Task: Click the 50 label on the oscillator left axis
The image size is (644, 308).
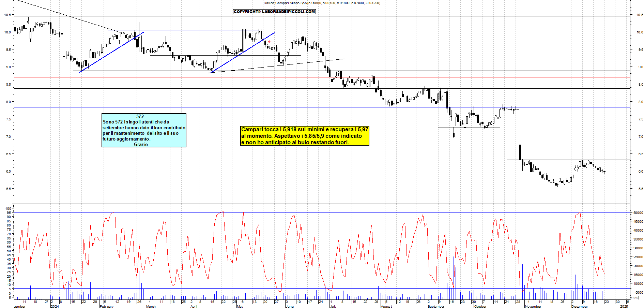Action: [9, 251]
